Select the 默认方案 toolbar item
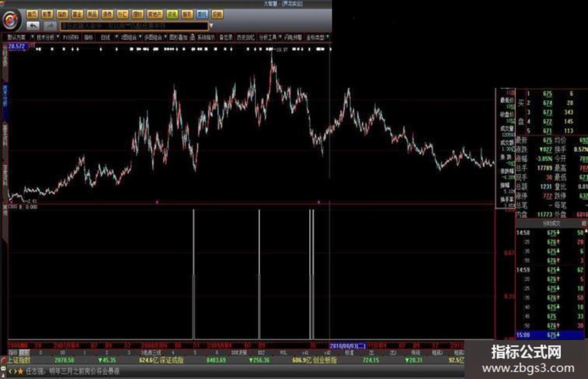This screenshot has width=588, height=379. [x=17, y=37]
